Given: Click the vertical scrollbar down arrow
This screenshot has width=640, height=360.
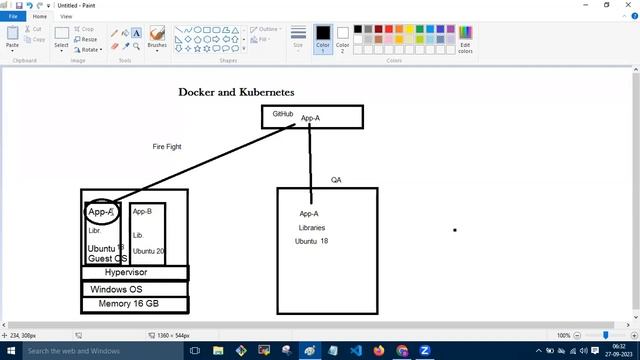Looking at the screenshot, I should point(636,317).
